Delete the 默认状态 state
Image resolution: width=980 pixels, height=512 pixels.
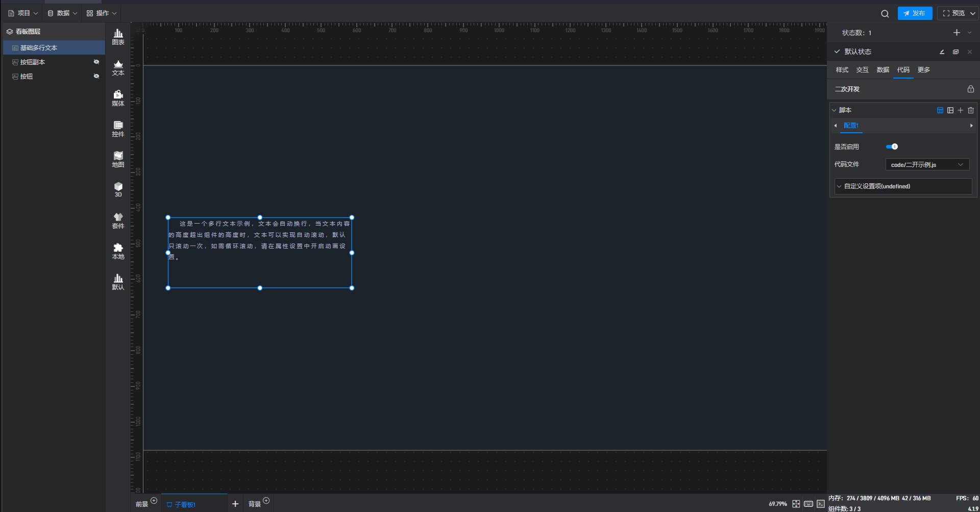click(x=970, y=52)
